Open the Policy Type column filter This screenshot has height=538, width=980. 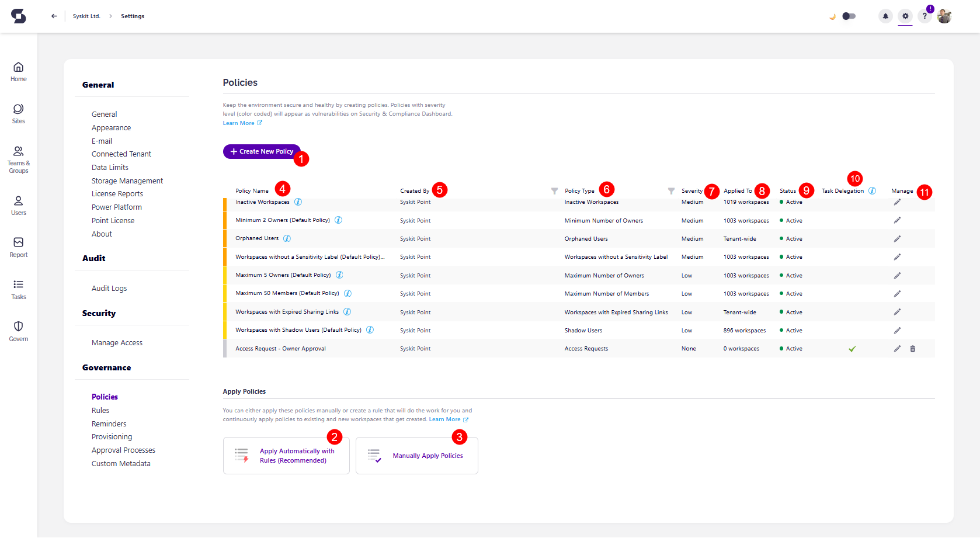pyautogui.click(x=671, y=191)
